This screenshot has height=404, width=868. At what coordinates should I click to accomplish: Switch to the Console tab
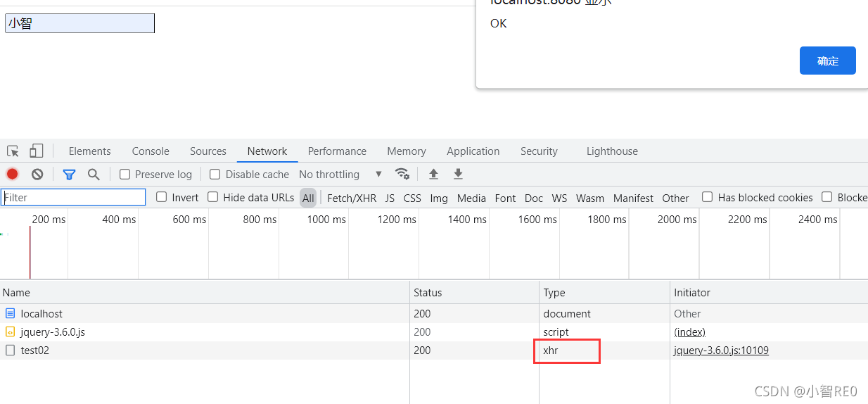click(151, 151)
